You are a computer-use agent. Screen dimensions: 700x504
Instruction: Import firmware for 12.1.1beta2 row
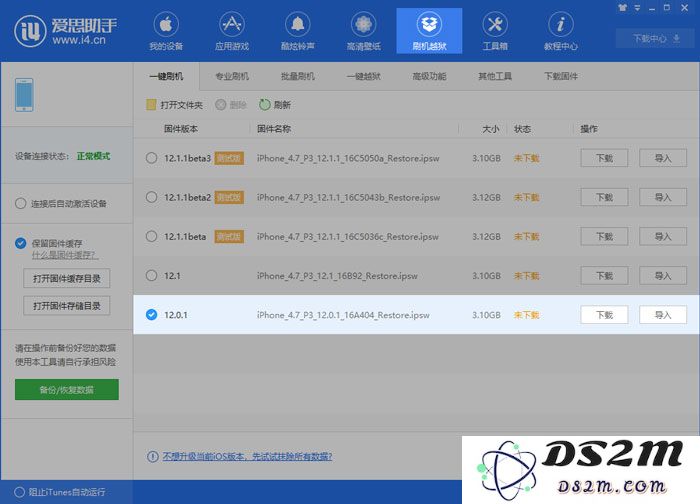663,197
